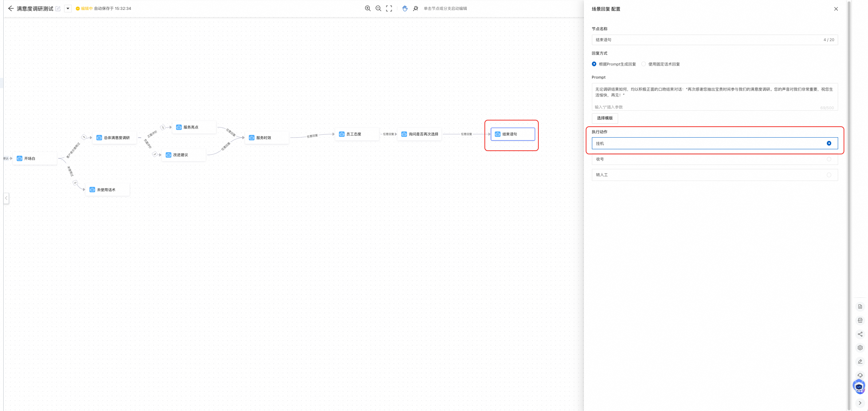Click the zoom out magnifier icon
This screenshot has width=868, height=411.
tap(378, 8)
